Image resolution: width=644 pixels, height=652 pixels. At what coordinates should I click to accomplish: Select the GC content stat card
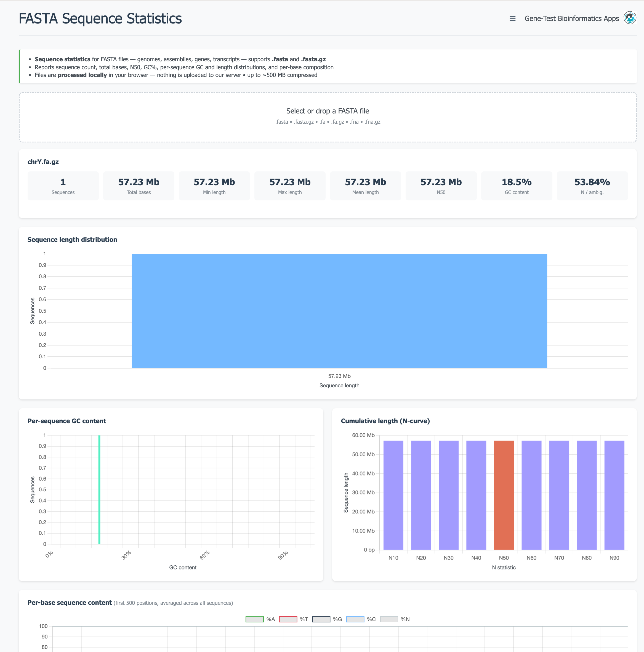(516, 185)
